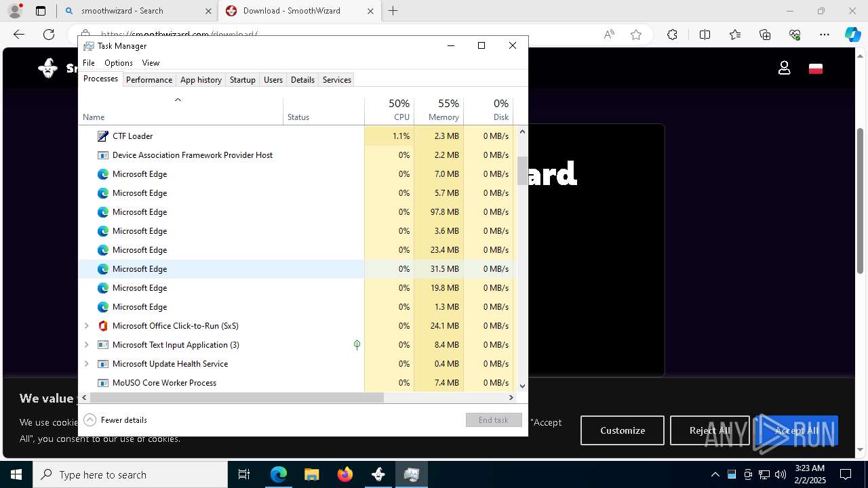This screenshot has height=488, width=868.
Task: Open the Edge profile avatar icon
Action: pyautogui.click(x=15, y=11)
